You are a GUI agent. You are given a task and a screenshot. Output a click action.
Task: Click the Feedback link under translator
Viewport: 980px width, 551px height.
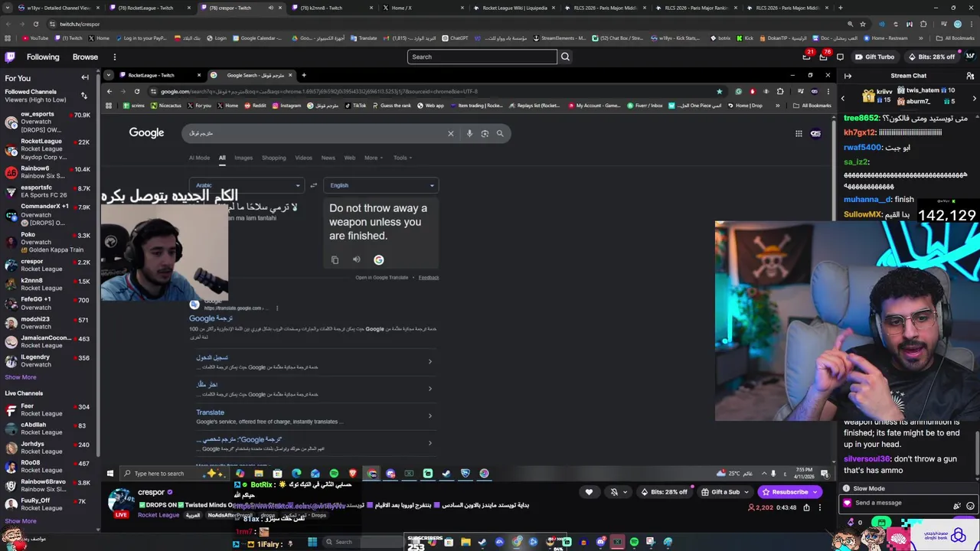click(429, 278)
